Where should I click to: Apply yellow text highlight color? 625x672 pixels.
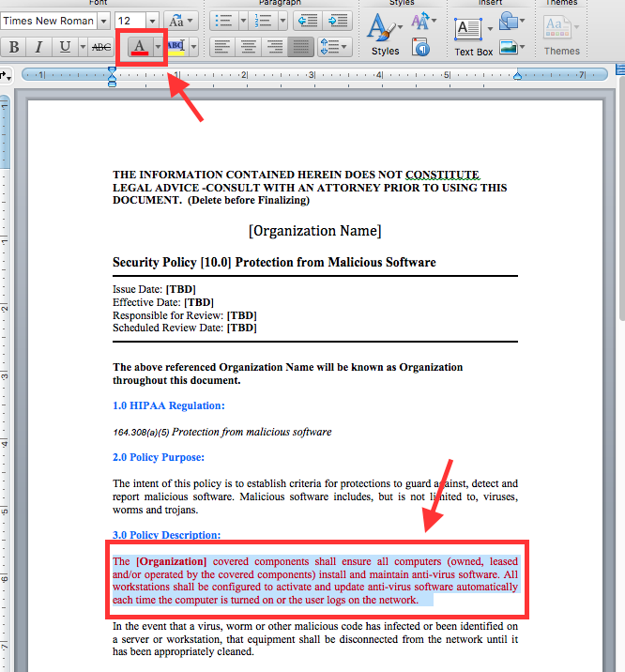[176, 47]
